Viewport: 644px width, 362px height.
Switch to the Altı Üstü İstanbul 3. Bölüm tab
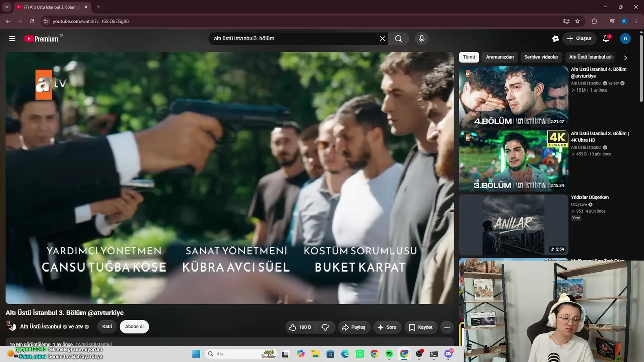(x=52, y=7)
